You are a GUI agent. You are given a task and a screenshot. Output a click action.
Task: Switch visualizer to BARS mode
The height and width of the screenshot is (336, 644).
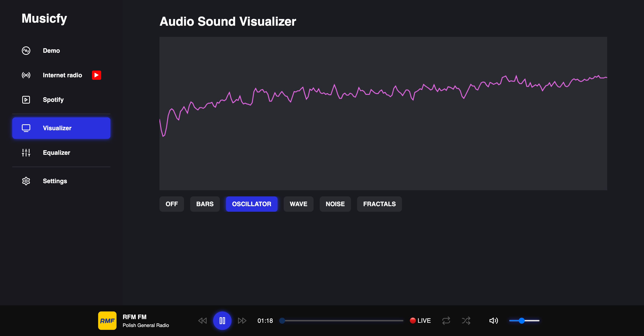point(205,204)
